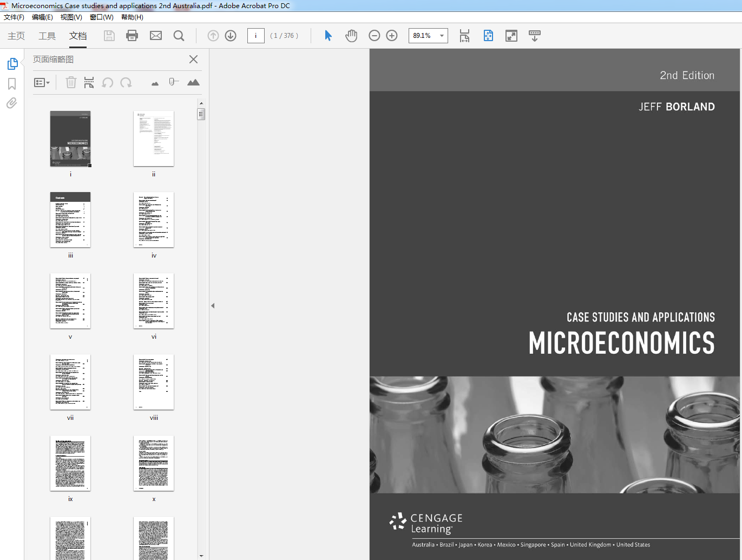Click the MICROECONOMICS title on cover

coord(622,343)
